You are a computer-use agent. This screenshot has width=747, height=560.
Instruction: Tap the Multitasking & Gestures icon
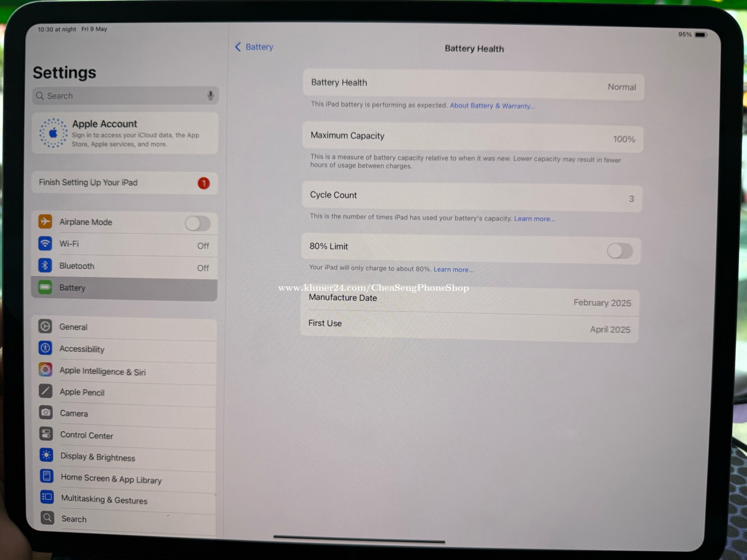point(47,497)
